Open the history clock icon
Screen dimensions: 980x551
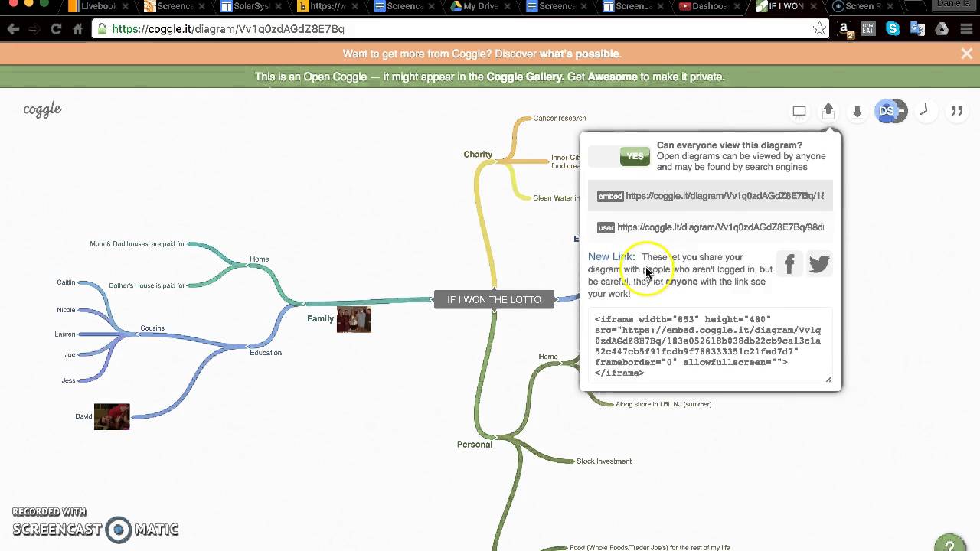924,110
